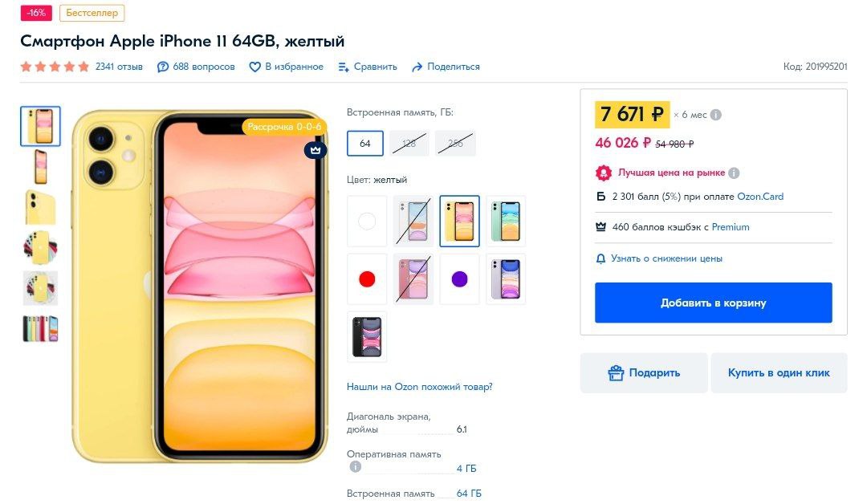Click the questions speech bubble icon

point(162,67)
